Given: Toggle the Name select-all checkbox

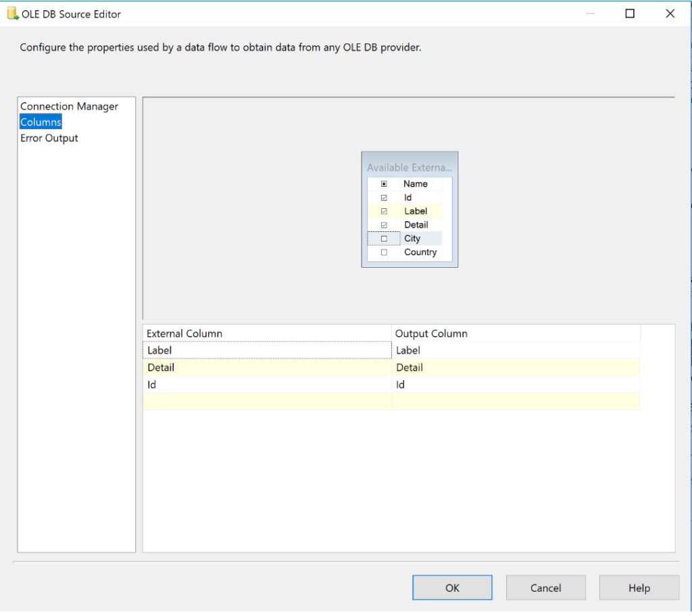Looking at the screenshot, I should coord(383,183).
